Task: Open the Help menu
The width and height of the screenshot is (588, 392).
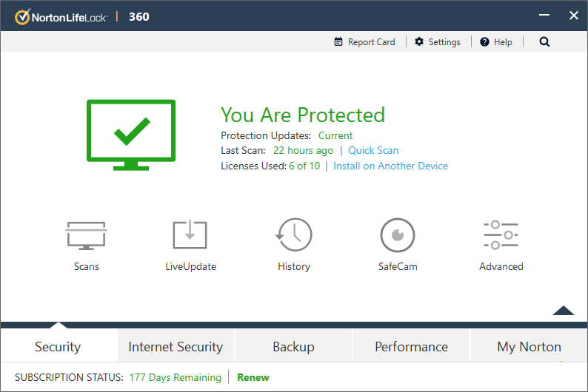Action: click(496, 42)
